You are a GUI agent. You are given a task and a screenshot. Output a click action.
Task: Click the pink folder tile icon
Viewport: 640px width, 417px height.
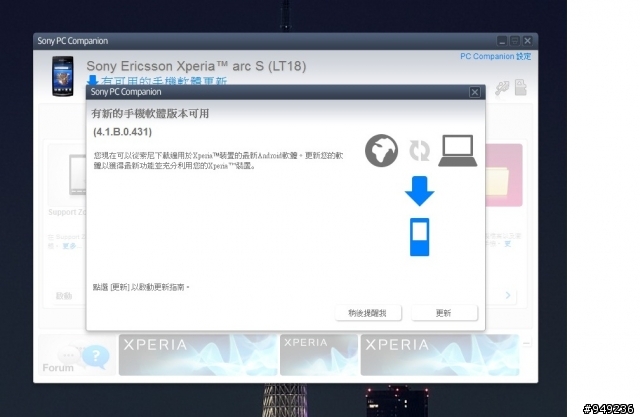point(504,175)
